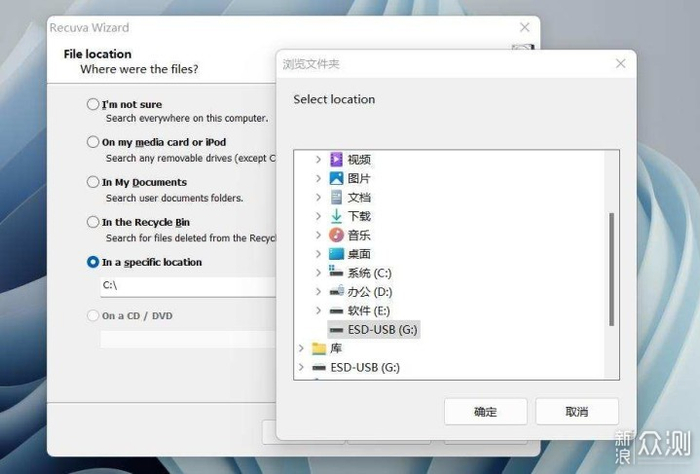This screenshot has height=474, width=700.
Task: Select the bottom ESD-USB (G:) label
Action: click(x=365, y=367)
